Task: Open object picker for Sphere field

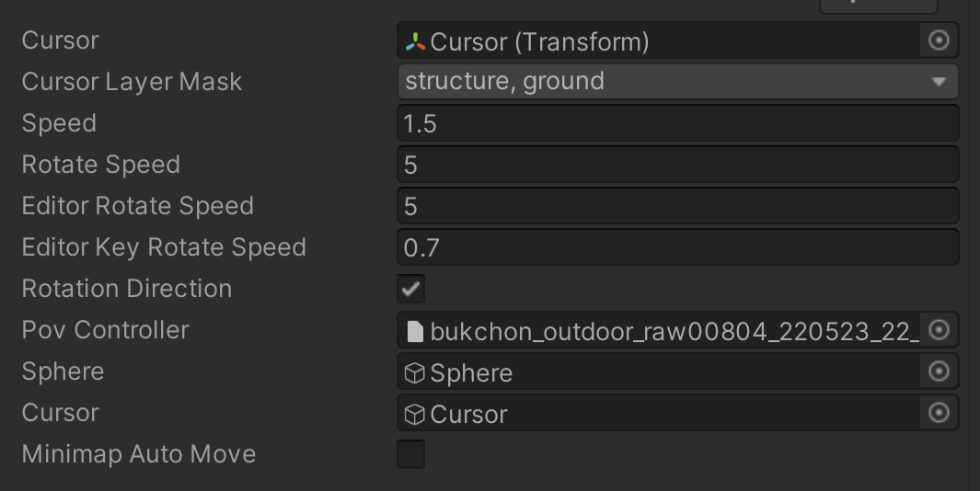Action: (x=939, y=371)
